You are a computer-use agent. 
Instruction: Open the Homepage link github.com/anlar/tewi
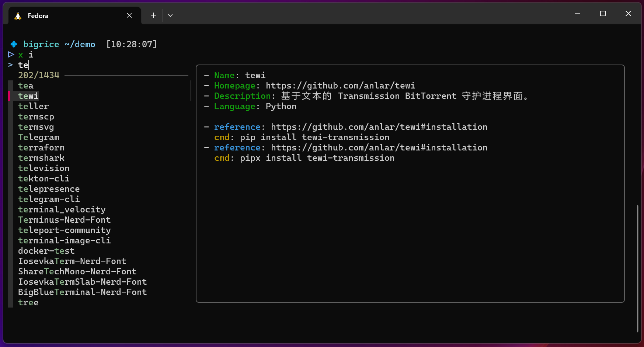(340, 86)
